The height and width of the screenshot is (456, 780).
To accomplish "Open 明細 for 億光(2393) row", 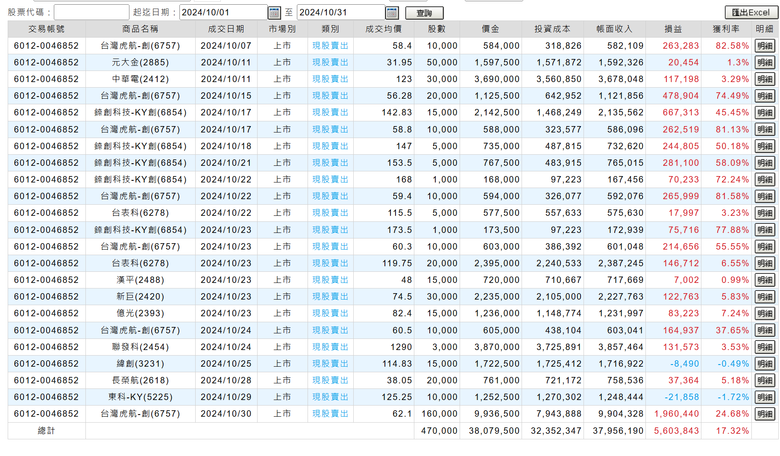I will click(x=765, y=313).
